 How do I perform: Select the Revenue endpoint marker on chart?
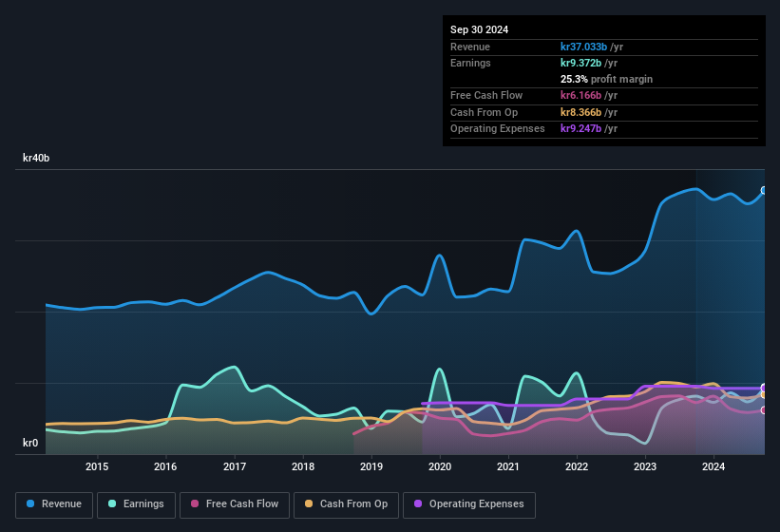(764, 190)
